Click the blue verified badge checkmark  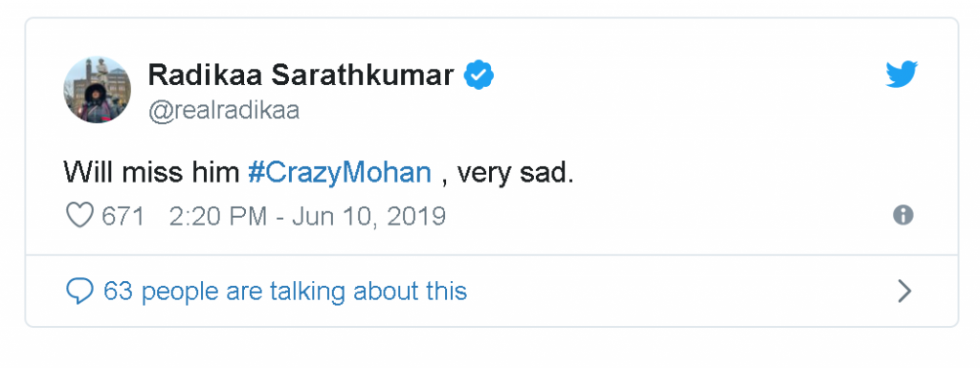(479, 76)
